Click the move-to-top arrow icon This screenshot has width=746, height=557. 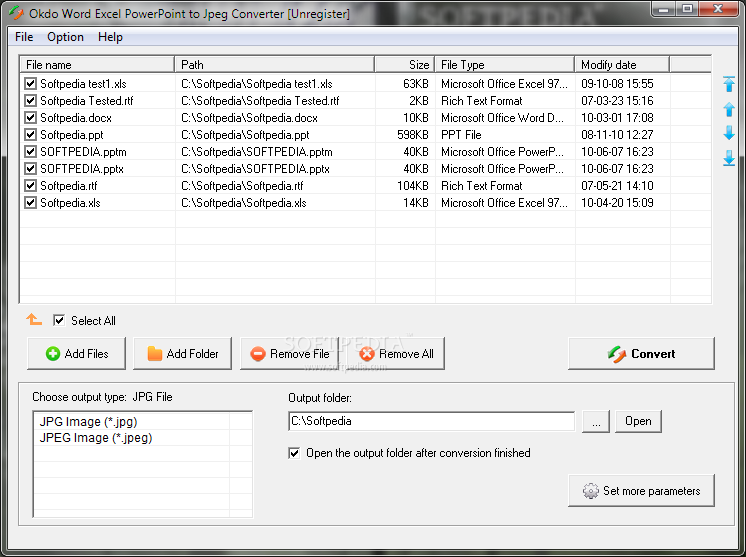(729, 84)
